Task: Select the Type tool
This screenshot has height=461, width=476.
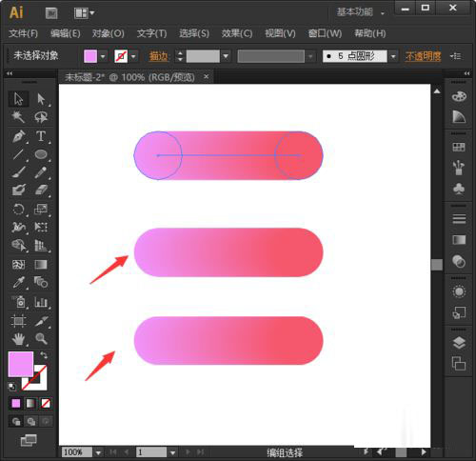Action: 41,136
